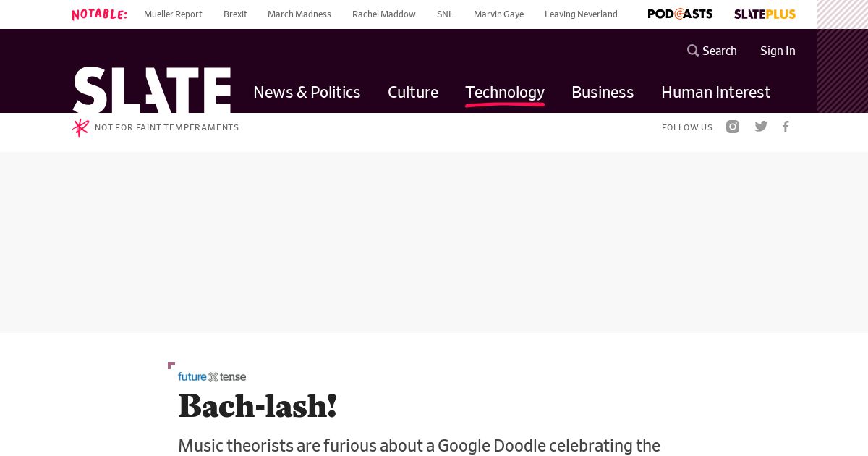Click the Notable pink logo
868x456 pixels.
pos(100,14)
